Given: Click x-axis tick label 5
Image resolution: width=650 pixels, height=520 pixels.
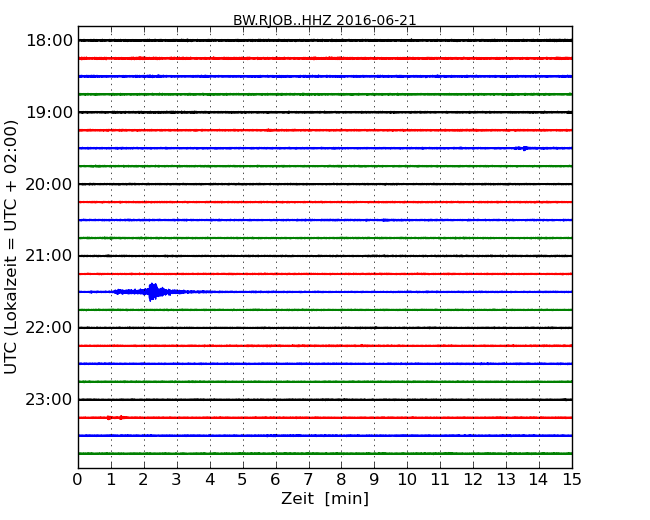Looking at the screenshot, I should pos(243,480).
